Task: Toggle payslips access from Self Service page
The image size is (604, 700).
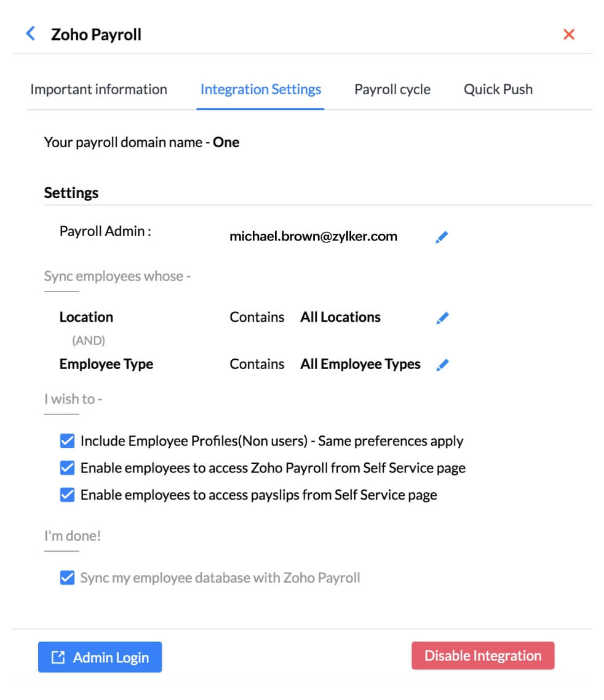Action: click(x=67, y=495)
